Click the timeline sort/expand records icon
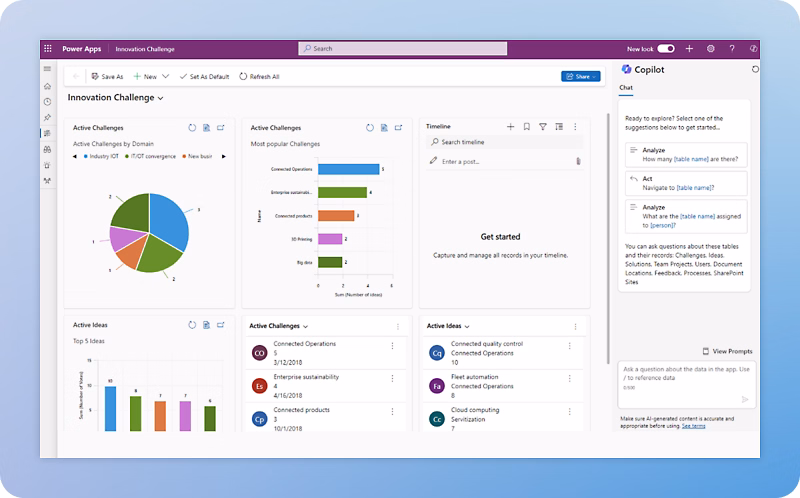Viewport: 800px width, 498px height. pyautogui.click(x=559, y=127)
